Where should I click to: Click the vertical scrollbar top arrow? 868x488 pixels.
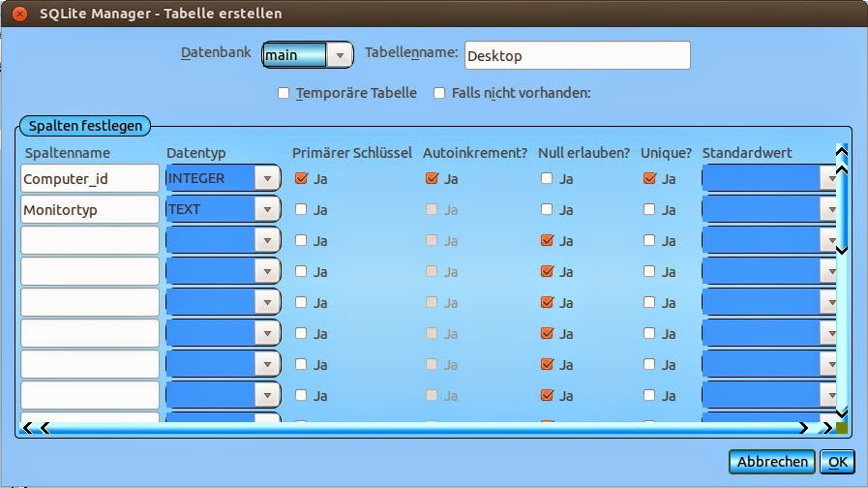[842, 151]
